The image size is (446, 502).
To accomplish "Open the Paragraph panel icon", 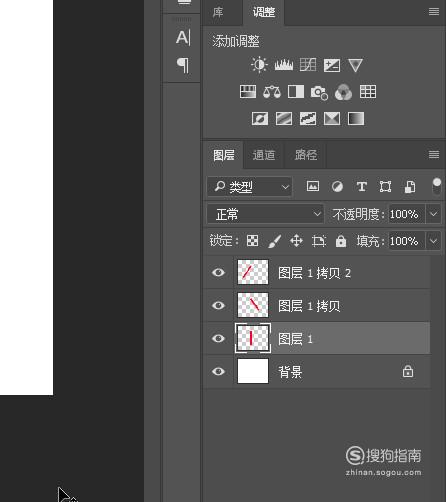I will [x=183, y=65].
